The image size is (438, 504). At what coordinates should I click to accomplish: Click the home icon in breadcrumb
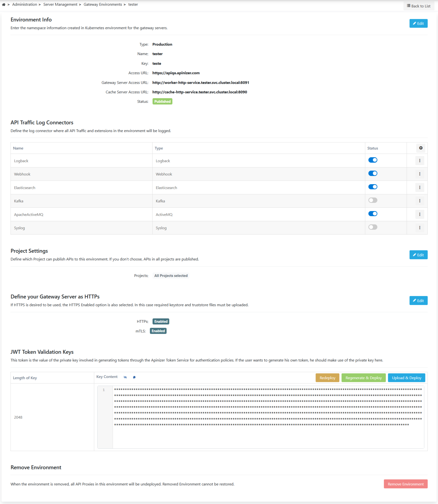(x=4, y=5)
